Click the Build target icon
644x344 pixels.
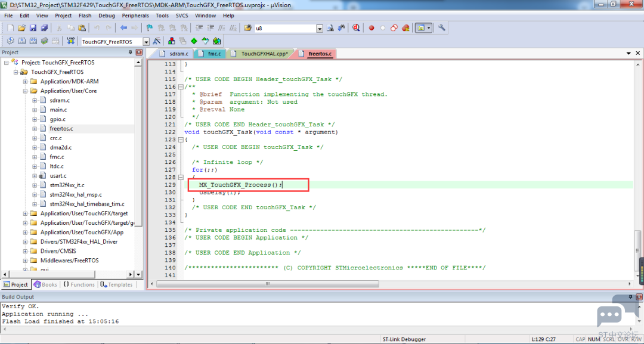tap(22, 41)
